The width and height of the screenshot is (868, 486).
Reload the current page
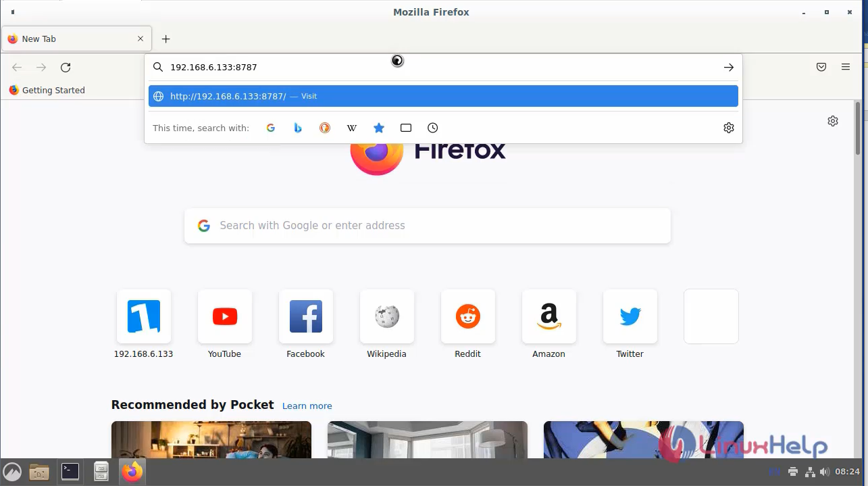click(66, 67)
